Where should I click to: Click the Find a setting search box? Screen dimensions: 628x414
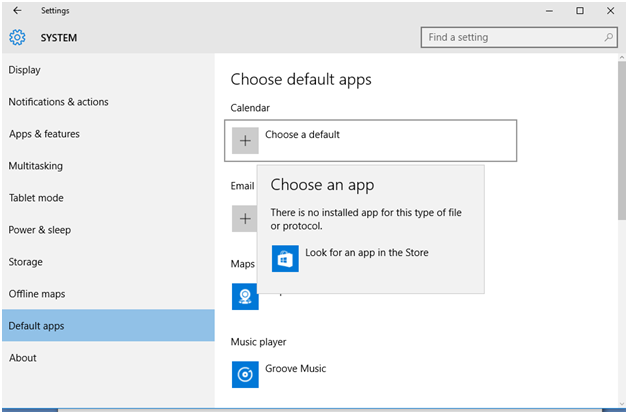click(x=510, y=38)
